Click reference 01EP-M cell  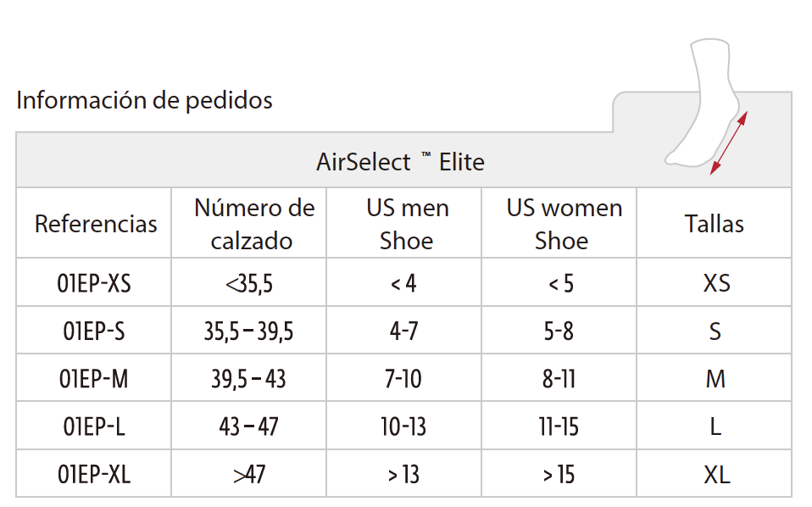[94, 379]
